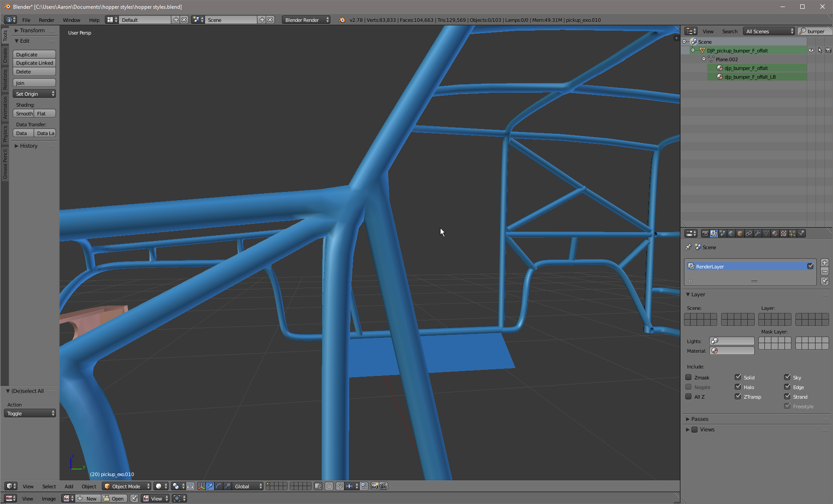Viewport: 833px width, 504px height.
Task: Click the OpenGL render image camera icon
Action: (x=375, y=486)
